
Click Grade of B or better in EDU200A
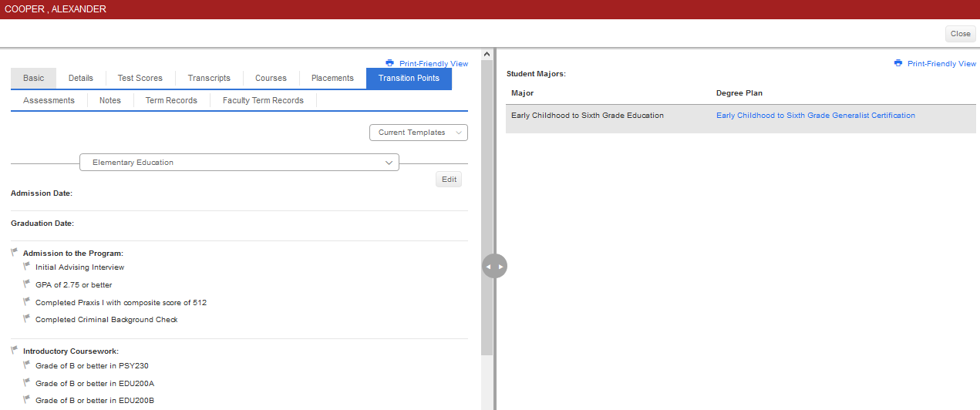(x=95, y=384)
